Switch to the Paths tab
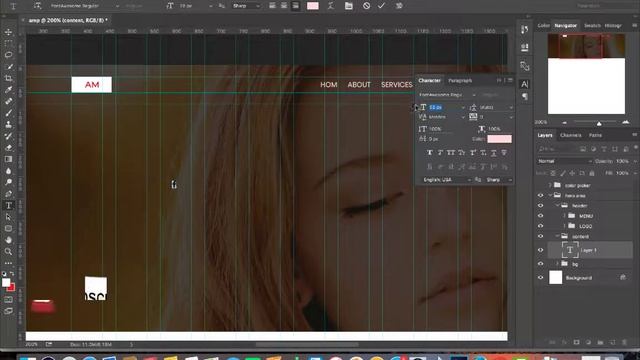 pyautogui.click(x=595, y=135)
